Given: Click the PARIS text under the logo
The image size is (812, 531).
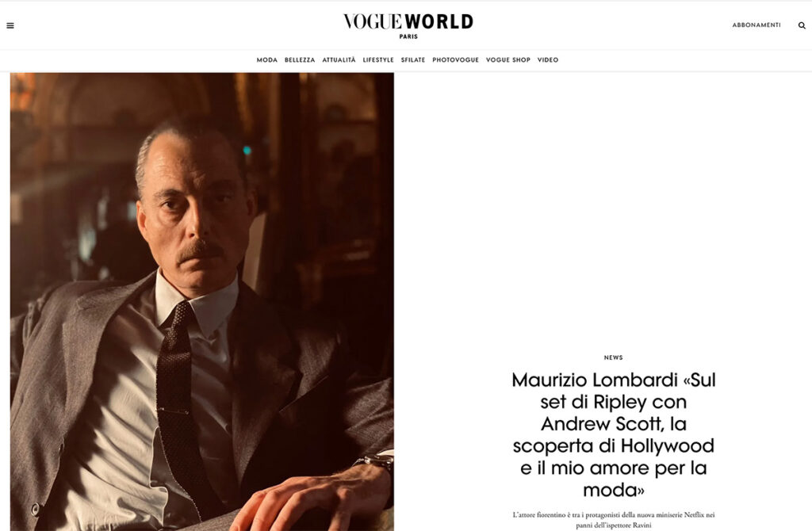Looking at the screenshot, I should (408, 36).
